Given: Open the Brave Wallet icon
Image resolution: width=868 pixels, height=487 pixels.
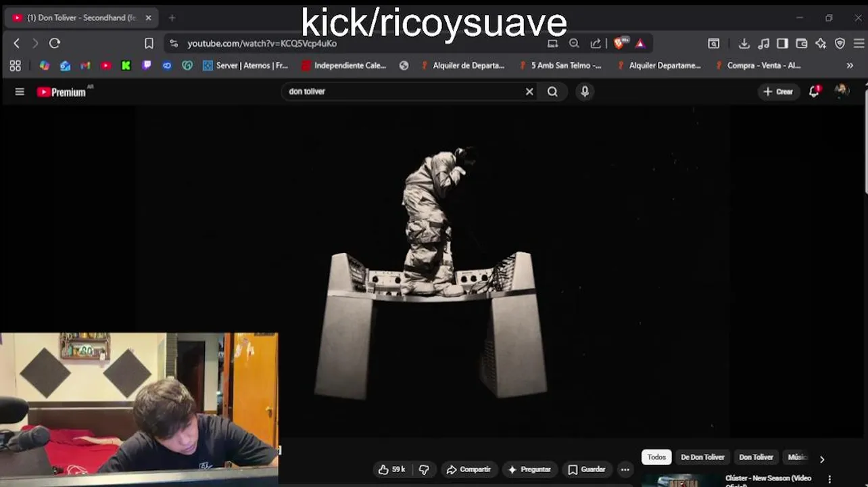Looking at the screenshot, I should pos(802,43).
